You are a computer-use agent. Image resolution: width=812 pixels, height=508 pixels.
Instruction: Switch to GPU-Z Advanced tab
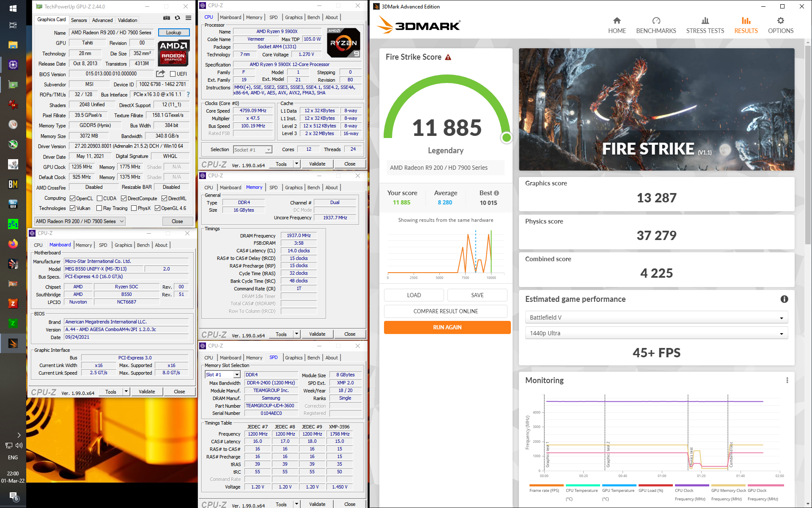click(102, 20)
